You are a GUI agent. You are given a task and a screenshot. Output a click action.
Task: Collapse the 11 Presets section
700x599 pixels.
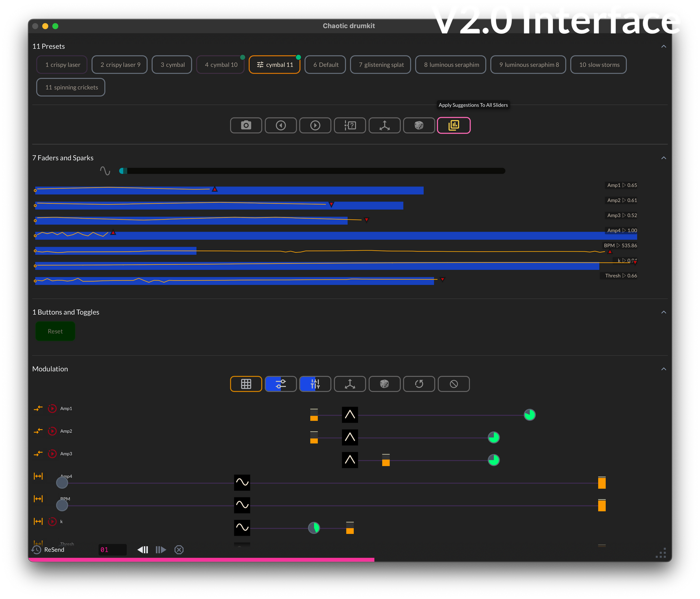[664, 46]
